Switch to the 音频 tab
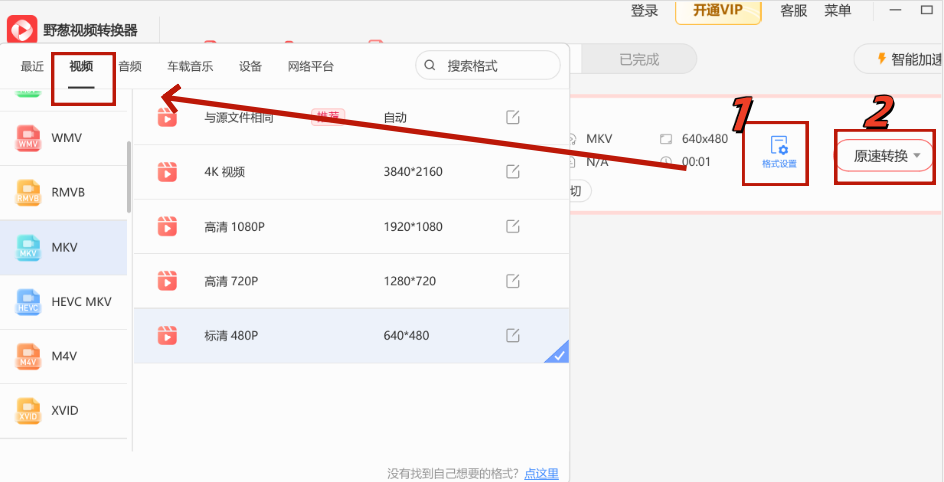 tap(130, 66)
